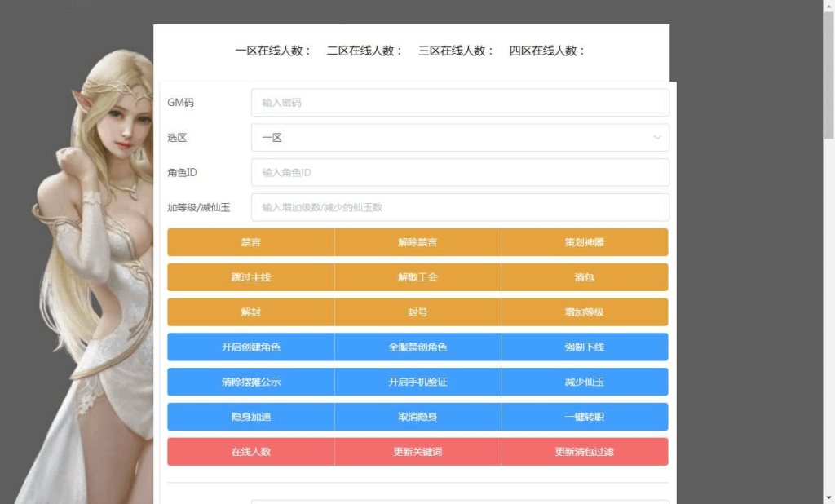
Task: Click the 解除禁言 button
Action: (x=417, y=242)
